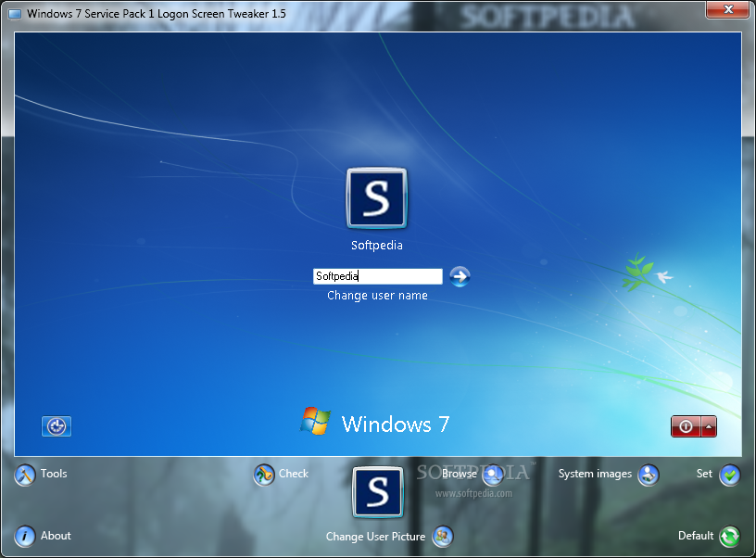Click the Change user name text
756x558 pixels.
point(377,295)
